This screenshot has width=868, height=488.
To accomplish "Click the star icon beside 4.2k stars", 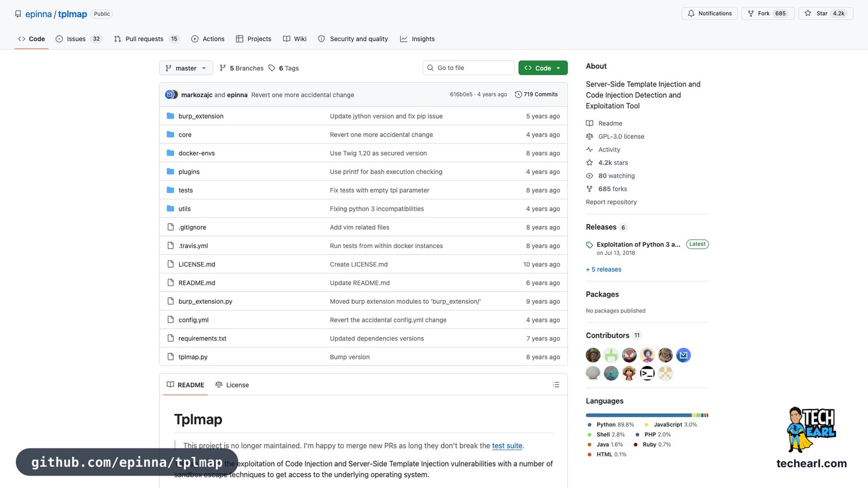I will (589, 163).
